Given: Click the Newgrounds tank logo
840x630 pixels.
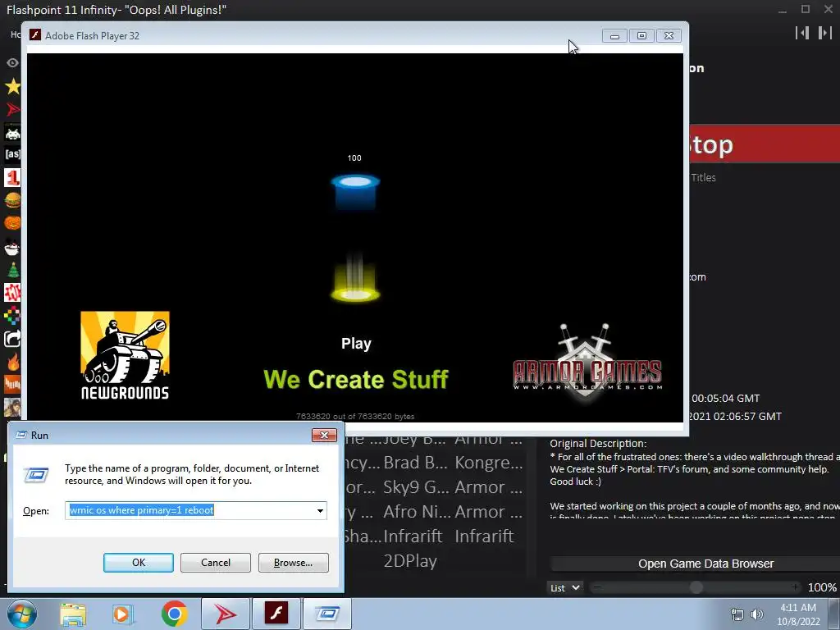Looking at the screenshot, I should coord(125,356).
